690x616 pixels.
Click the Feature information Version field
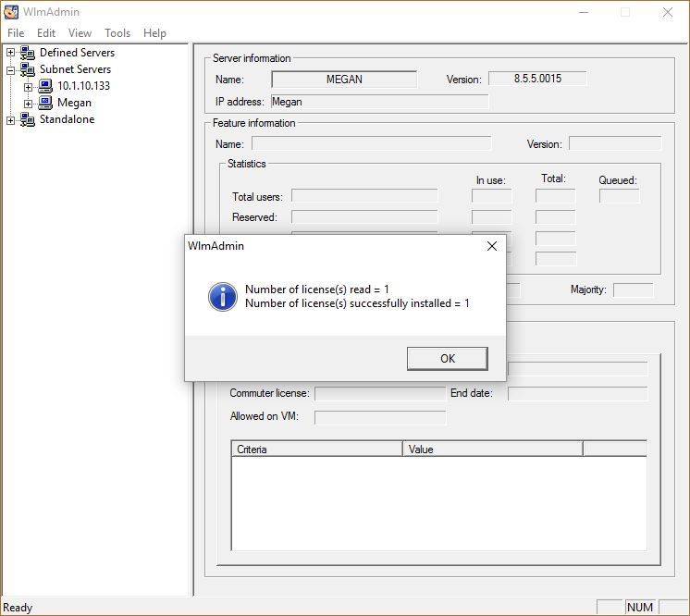coord(615,143)
